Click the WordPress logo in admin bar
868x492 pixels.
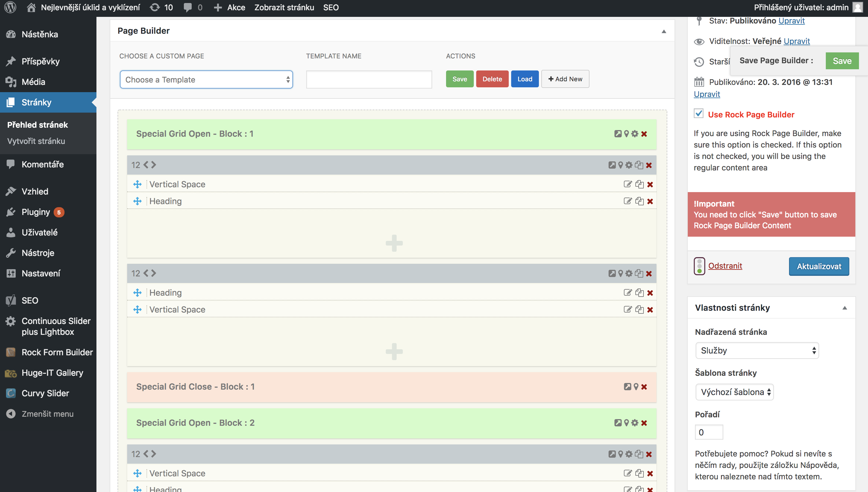10,8
